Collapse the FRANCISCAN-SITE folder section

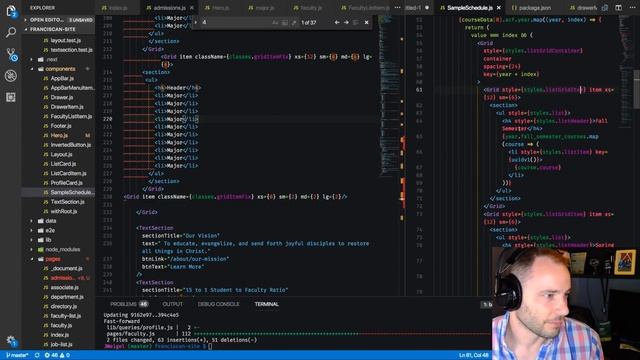[x=58, y=29]
